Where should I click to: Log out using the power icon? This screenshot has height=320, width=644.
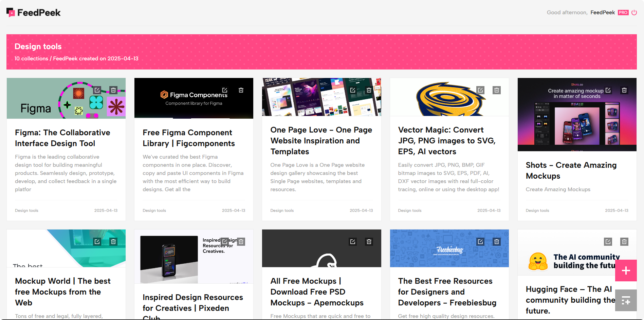coord(635,12)
